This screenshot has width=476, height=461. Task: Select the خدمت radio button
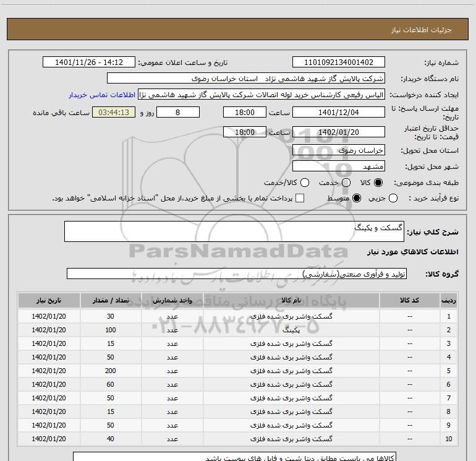pos(346,183)
